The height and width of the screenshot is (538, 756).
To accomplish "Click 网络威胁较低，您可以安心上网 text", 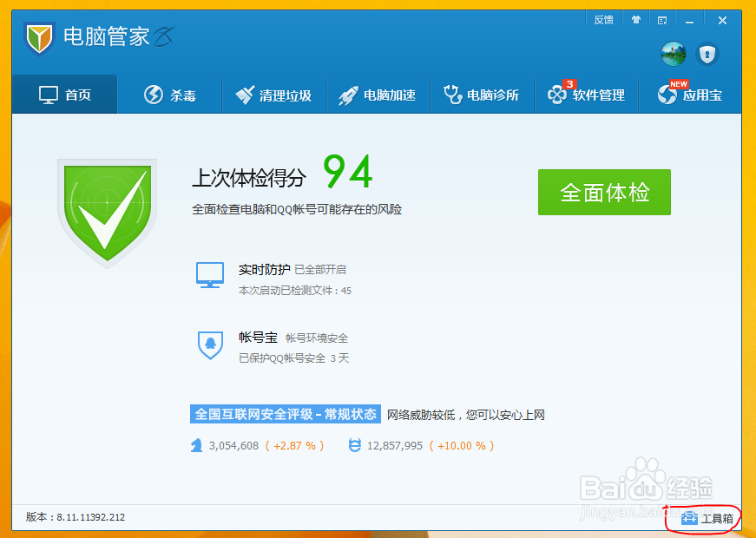I will tap(466, 415).
